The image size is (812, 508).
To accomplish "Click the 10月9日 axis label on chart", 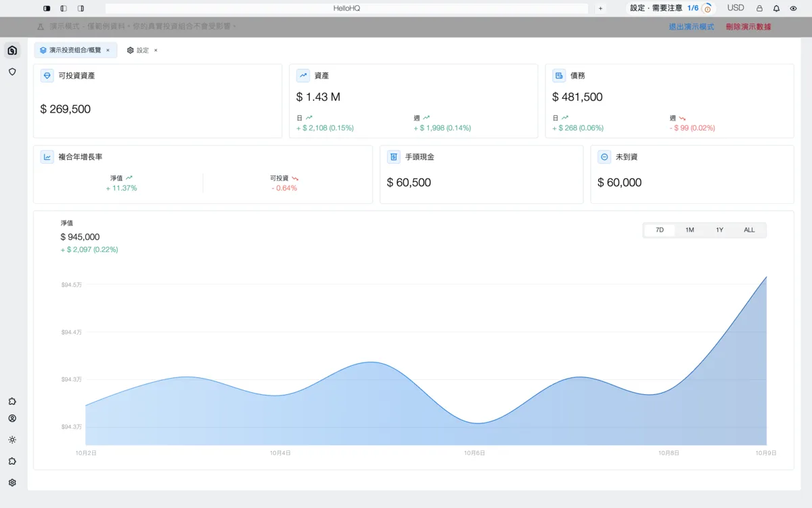I will pyautogui.click(x=766, y=452).
